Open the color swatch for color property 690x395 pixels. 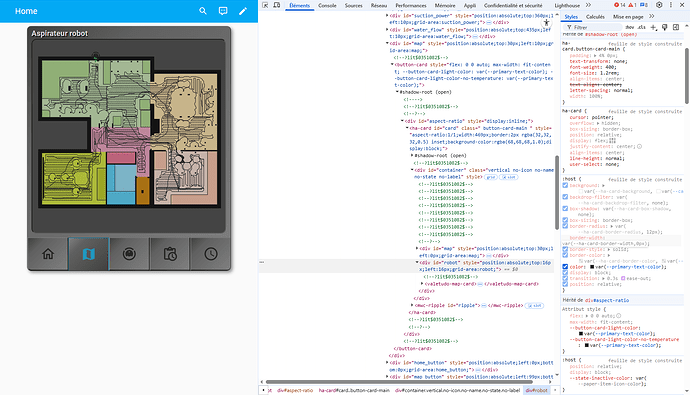pyautogui.click(x=592, y=267)
